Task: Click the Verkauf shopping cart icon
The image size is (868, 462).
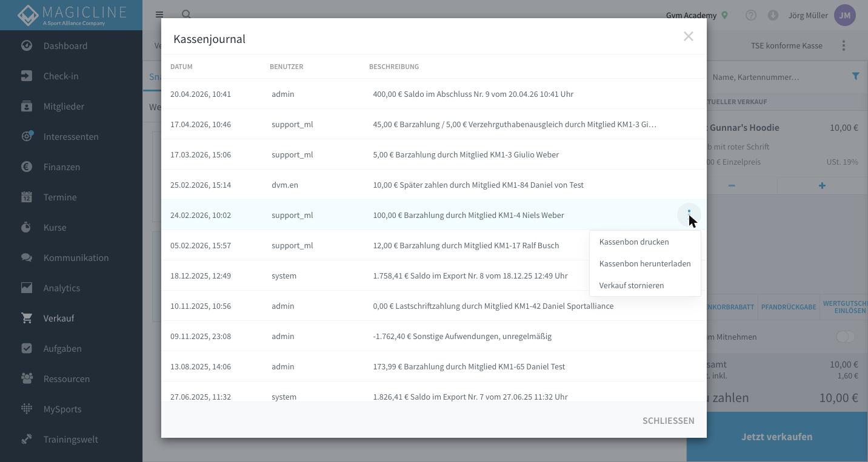Action: [x=27, y=318]
